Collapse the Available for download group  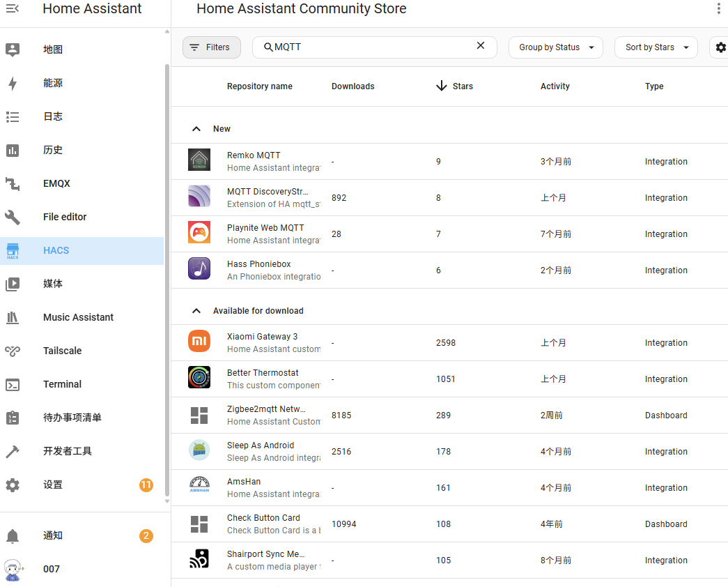[196, 311]
